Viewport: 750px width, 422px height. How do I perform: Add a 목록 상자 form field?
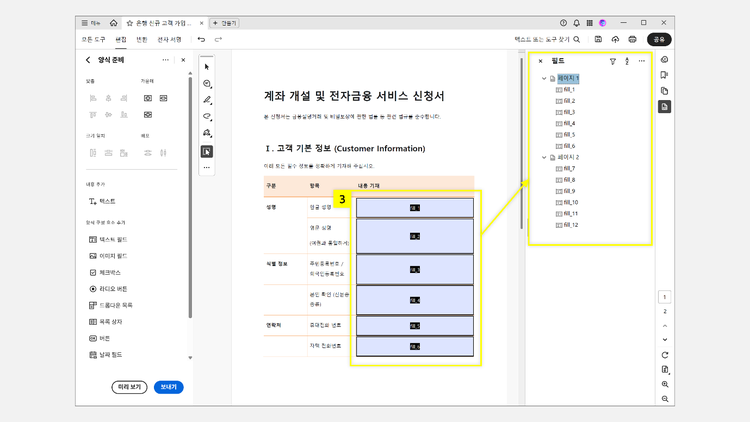coord(106,322)
